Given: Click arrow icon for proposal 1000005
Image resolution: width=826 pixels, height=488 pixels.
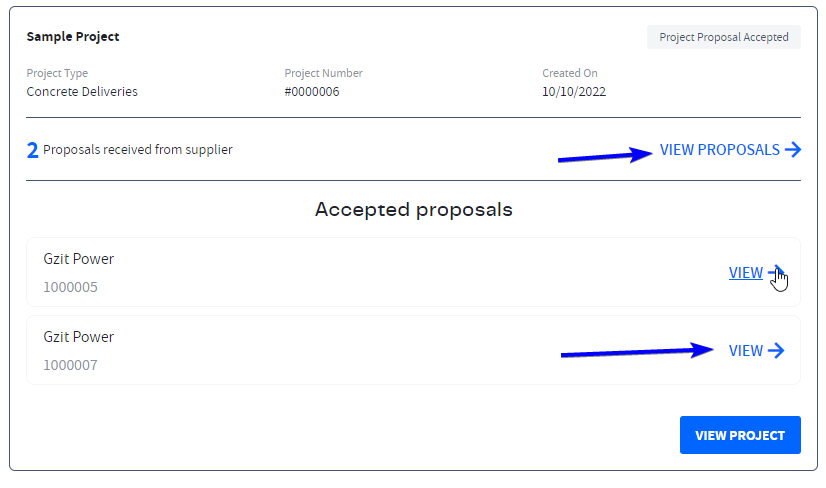Looking at the screenshot, I should (x=775, y=273).
